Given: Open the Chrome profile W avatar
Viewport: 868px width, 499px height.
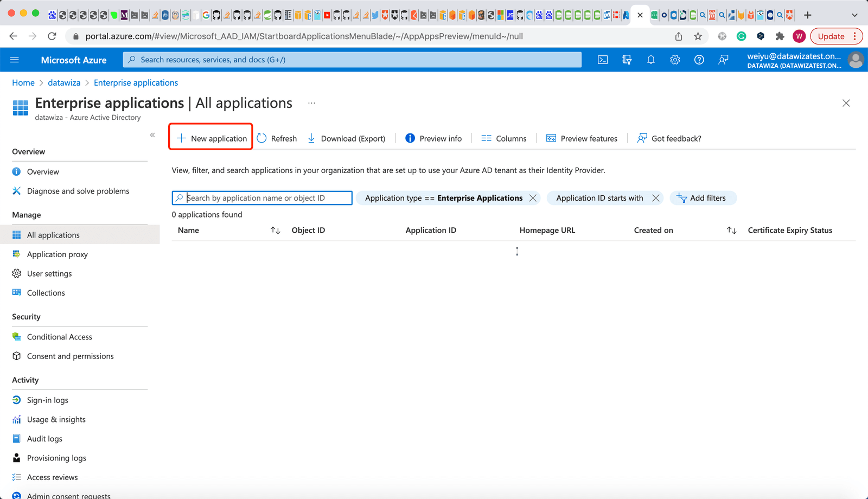Looking at the screenshot, I should (799, 36).
